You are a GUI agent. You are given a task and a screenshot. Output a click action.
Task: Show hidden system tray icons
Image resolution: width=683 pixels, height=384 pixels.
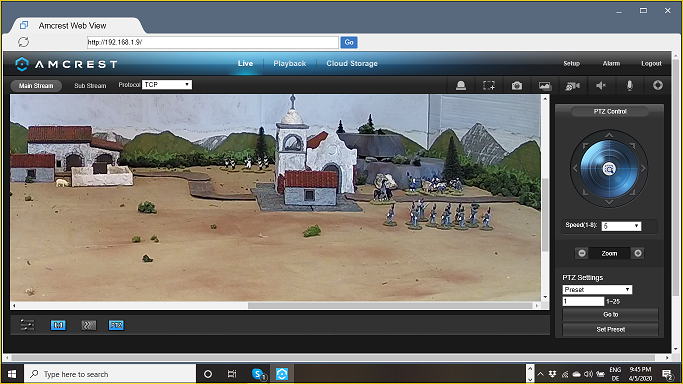[x=540, y=374]
